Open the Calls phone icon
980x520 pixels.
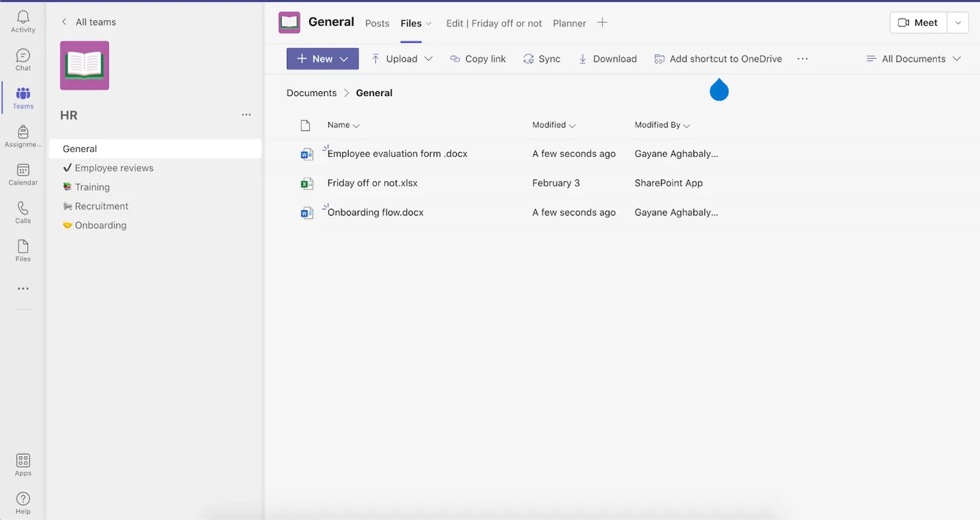point(23,212)
